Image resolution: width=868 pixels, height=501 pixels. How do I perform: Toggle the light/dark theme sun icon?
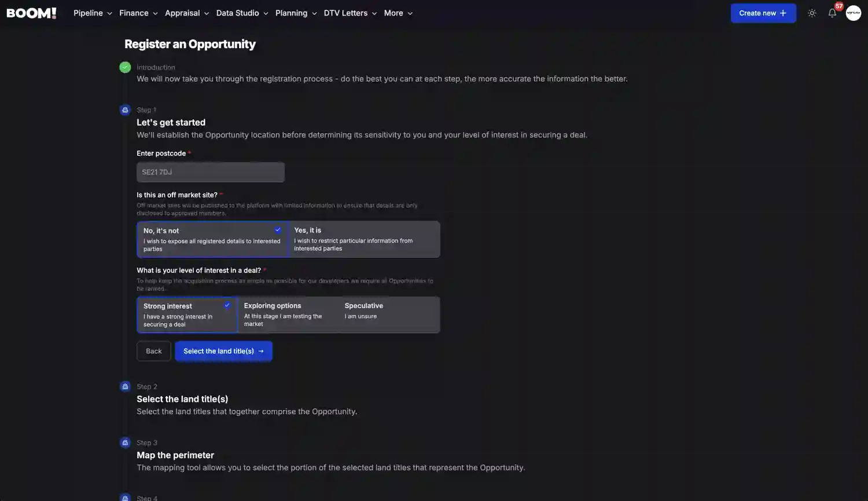coord(812,13)
